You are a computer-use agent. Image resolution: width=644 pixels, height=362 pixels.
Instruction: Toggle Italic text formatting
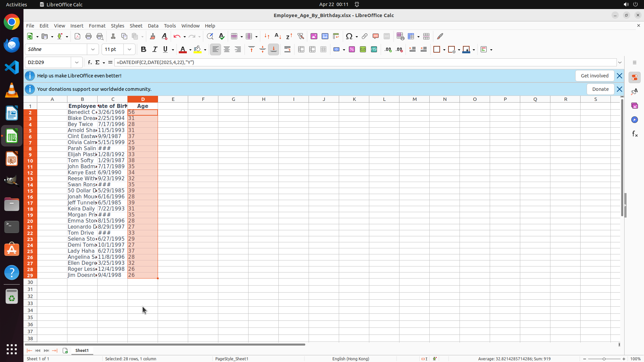155,50
